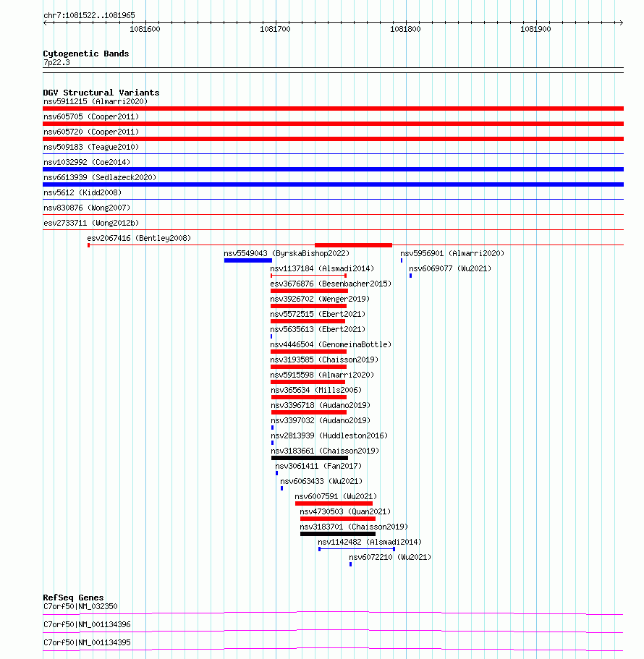Click the 1081900 ruler position

(x=536, y=29)
